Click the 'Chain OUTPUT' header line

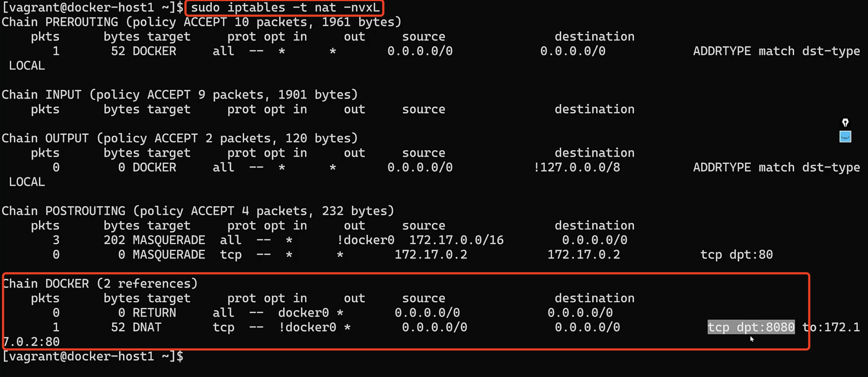pos(180,138)
